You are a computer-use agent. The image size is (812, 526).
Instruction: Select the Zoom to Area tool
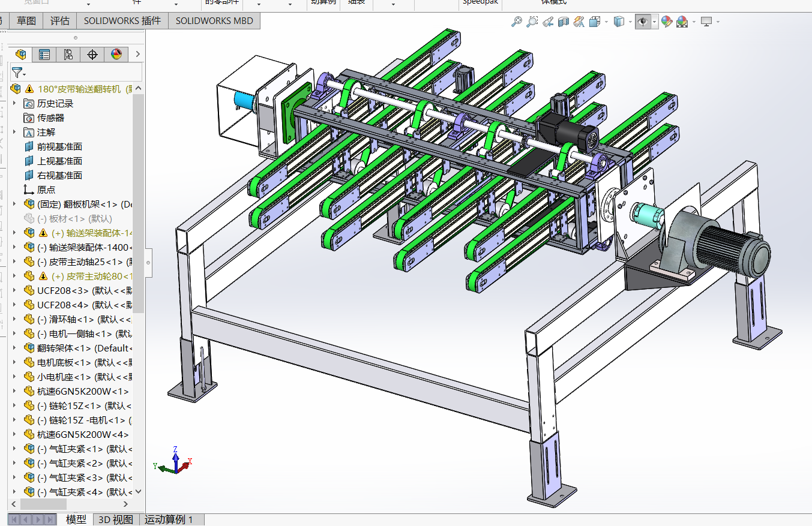(532, 22)
